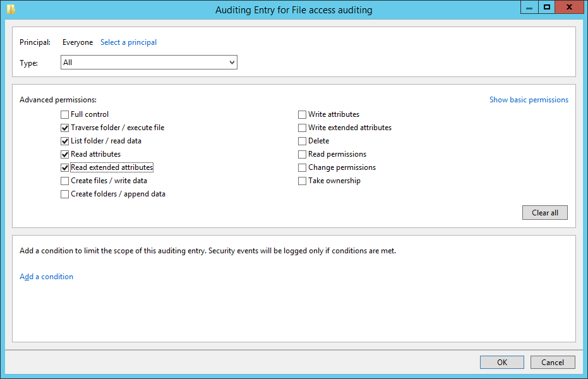The image size is (588, 379).
Task: Enable Change permissions checkbox
Action: [302, 167]
